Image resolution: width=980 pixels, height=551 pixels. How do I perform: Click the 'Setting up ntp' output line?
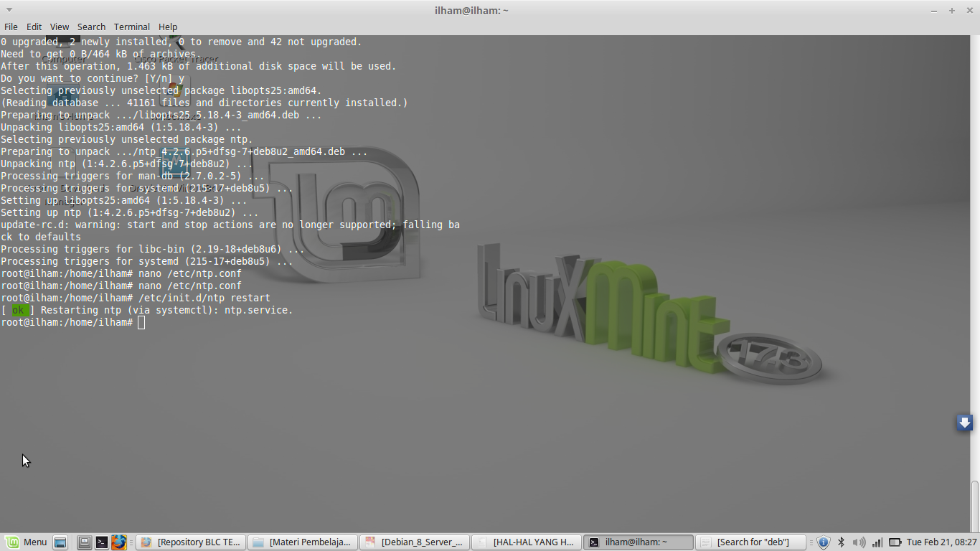coord(130,212)
